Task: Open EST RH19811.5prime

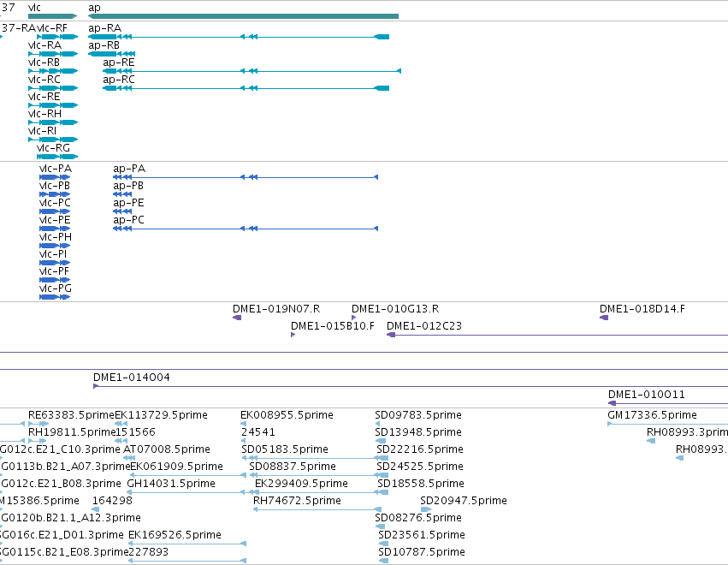Action: coord(72,432)
